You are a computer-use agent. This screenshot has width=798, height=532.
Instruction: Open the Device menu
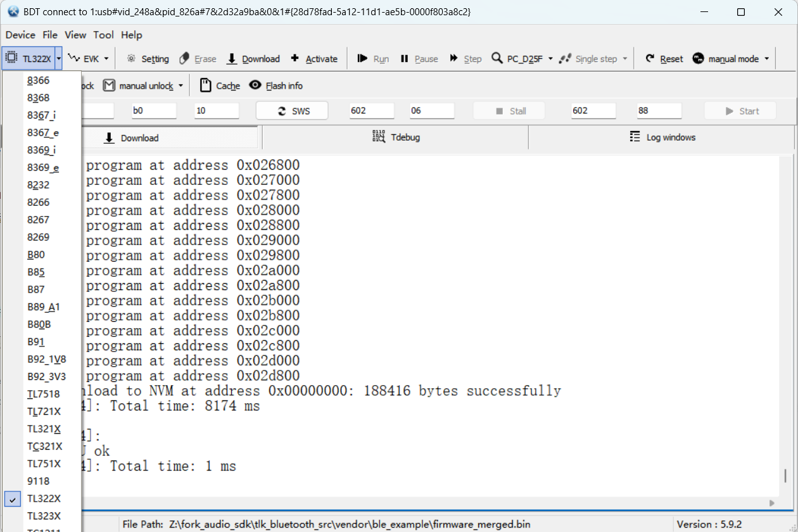click(20, 35)
